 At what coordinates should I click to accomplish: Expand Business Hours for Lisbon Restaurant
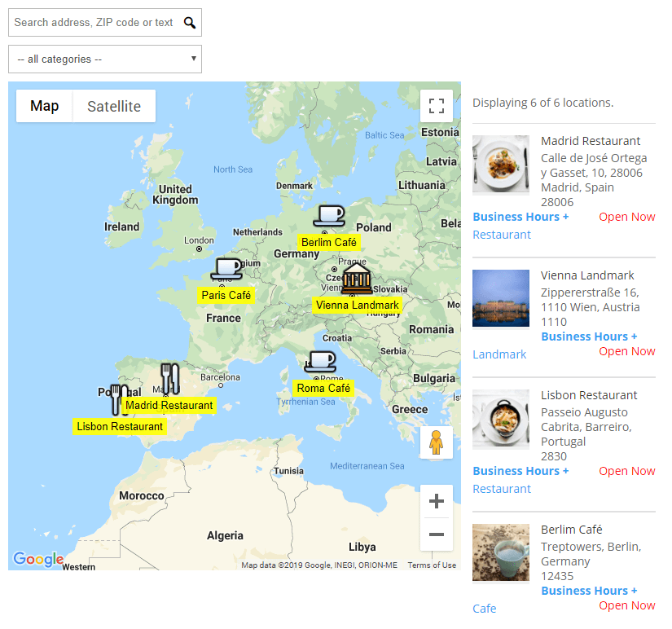click(520, 471)
